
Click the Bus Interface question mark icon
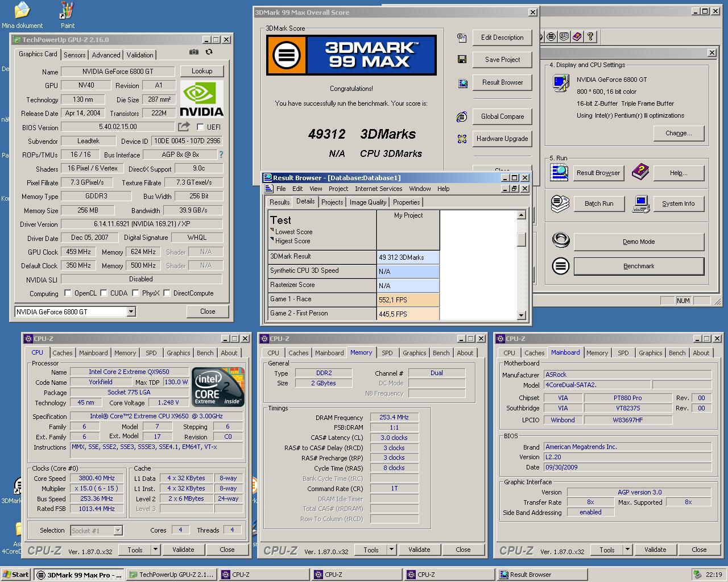221,155
